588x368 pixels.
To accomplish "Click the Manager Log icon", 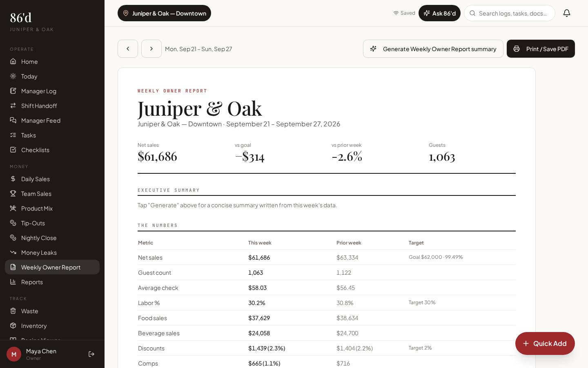I will tap(13, 91).
